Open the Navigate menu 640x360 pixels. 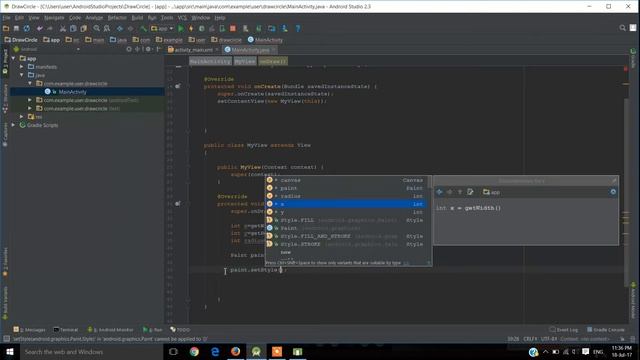pos(54,18)
